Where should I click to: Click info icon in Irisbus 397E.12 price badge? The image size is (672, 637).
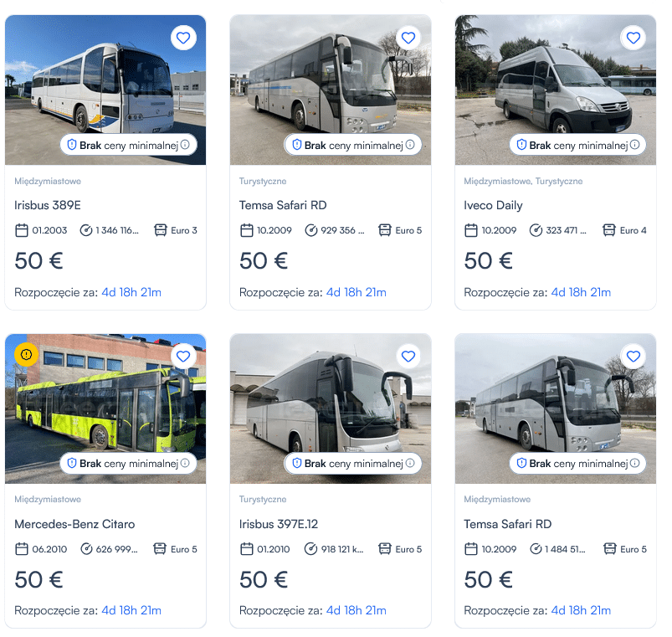(410, 463)
